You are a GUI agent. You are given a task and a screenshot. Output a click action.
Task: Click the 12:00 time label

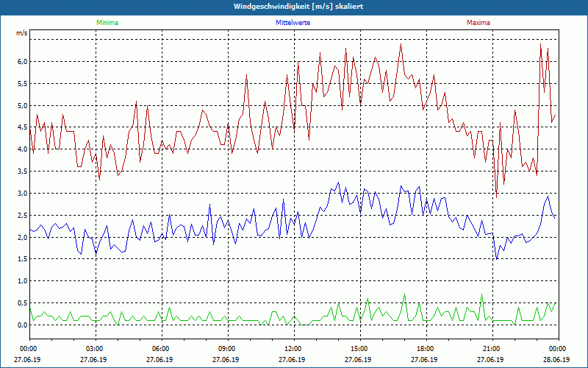[292, 349]
